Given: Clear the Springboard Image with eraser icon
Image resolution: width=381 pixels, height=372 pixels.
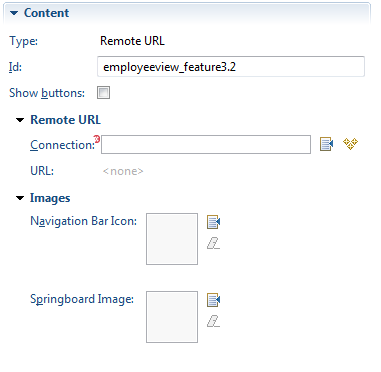Looking at the screenshot, I should point(213,321).
